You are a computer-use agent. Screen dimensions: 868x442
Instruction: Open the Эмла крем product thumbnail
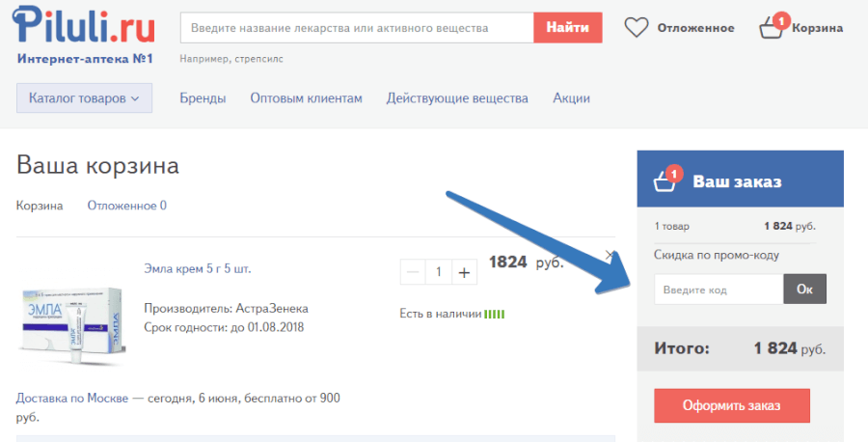tap(71, 325)
